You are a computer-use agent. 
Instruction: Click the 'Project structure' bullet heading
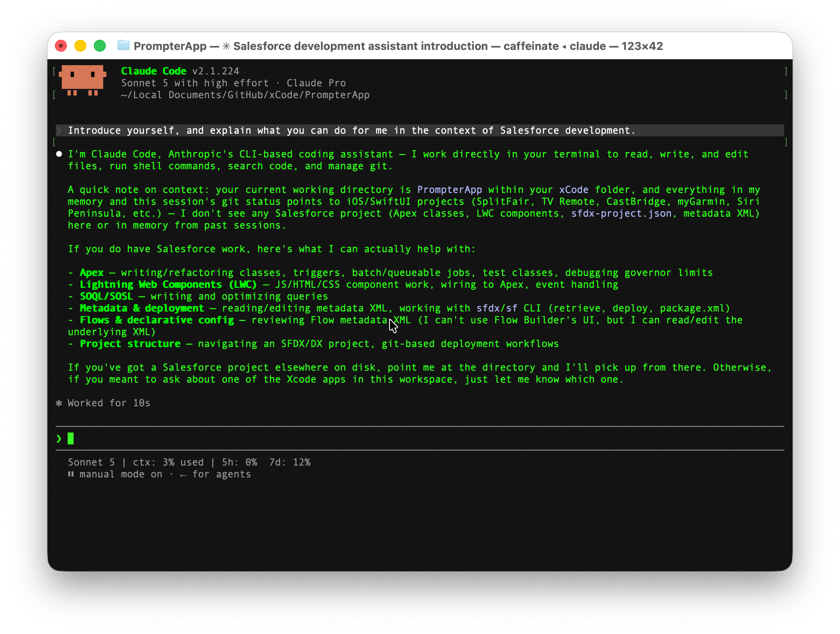(130, 344)
